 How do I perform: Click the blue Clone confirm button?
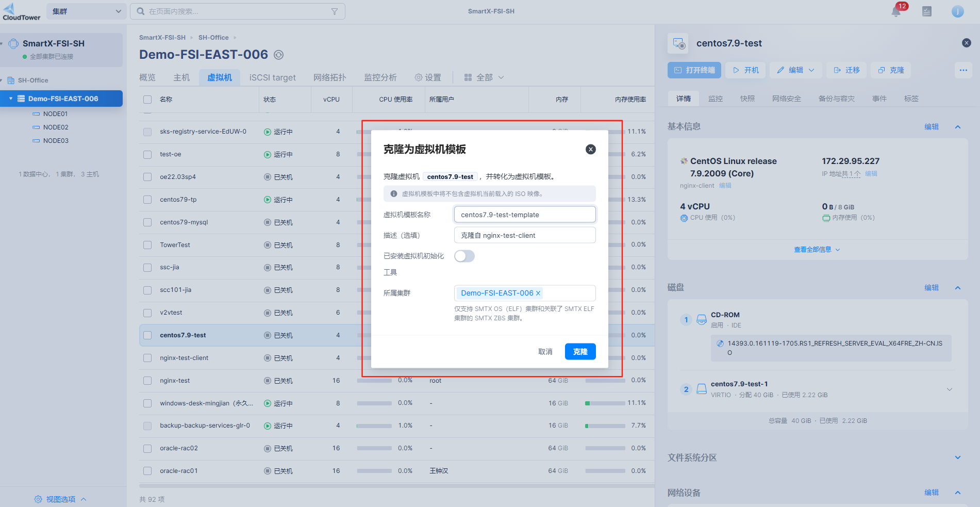(580, 352)
